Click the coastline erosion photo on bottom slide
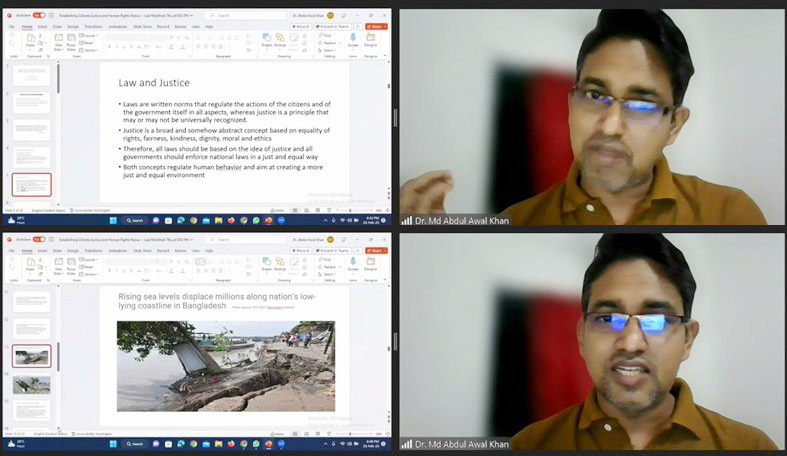Image resolution: width=787 pixels, height=456 pixels. (x=226, y=366)
